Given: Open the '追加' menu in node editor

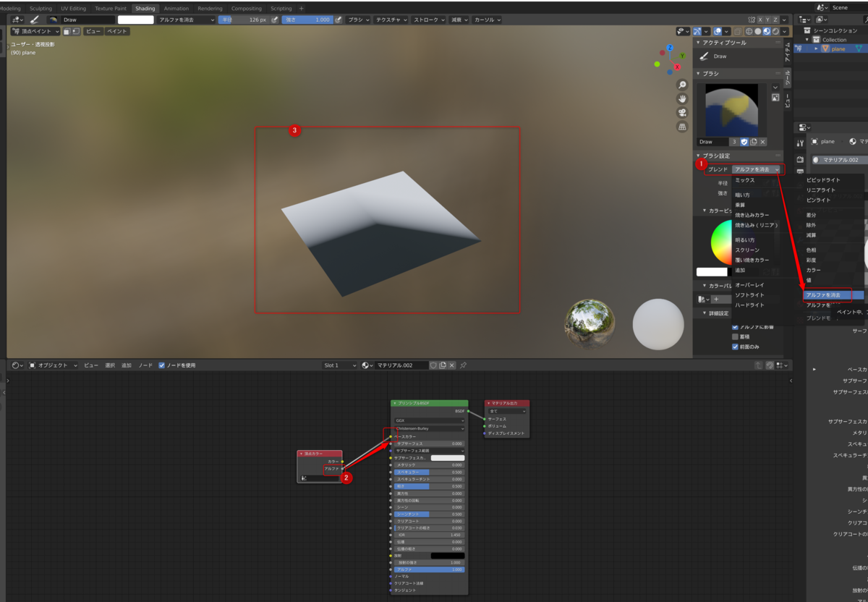Looking at the screenshot, I should point(127,365).
